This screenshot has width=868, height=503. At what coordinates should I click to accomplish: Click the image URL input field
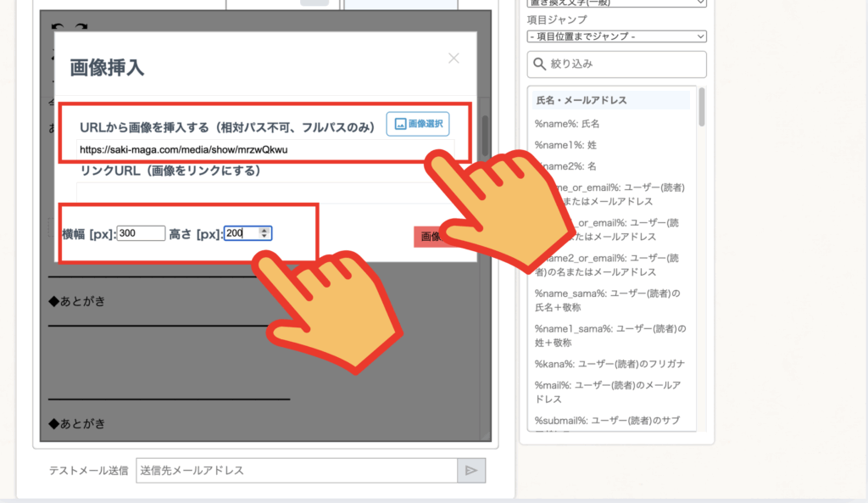pyautogui.click(x=254, y=149)
